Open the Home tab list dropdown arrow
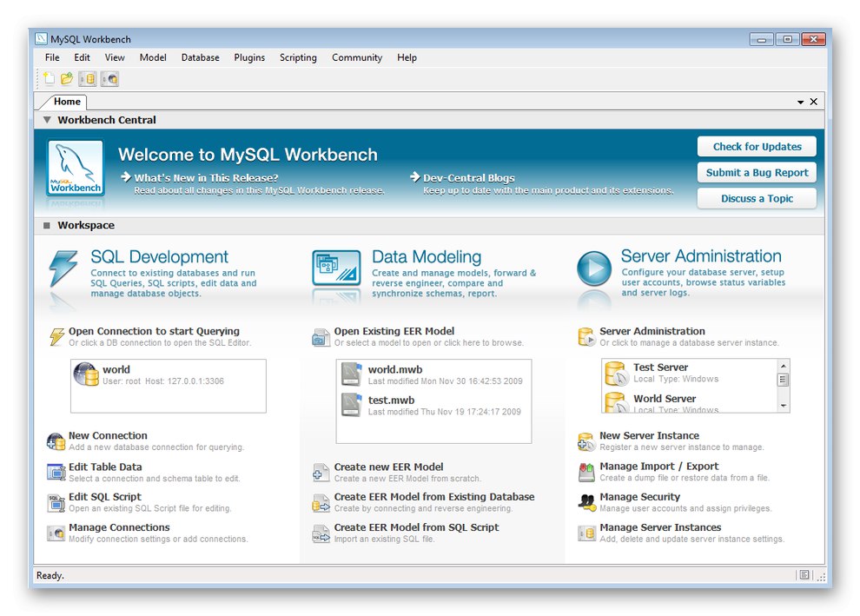860x616 pixels. [800, 102]
